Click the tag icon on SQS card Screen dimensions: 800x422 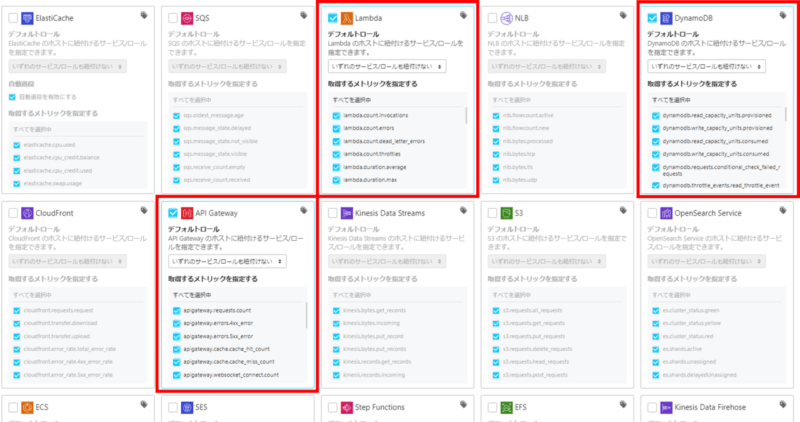[304, 16]
